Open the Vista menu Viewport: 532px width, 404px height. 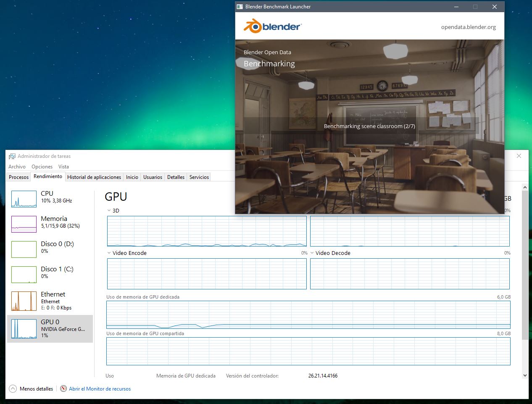click(x=63, y=167)
